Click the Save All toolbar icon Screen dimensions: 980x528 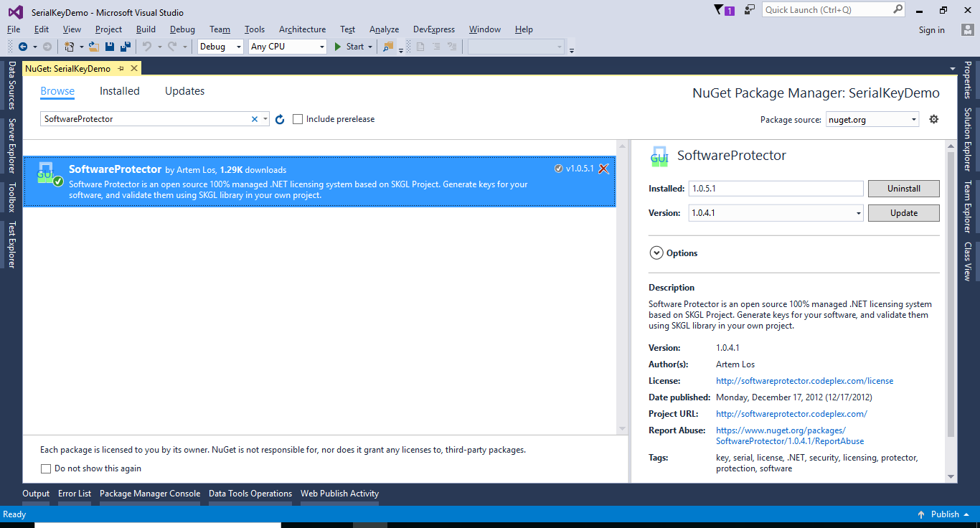tap(126, 47)
